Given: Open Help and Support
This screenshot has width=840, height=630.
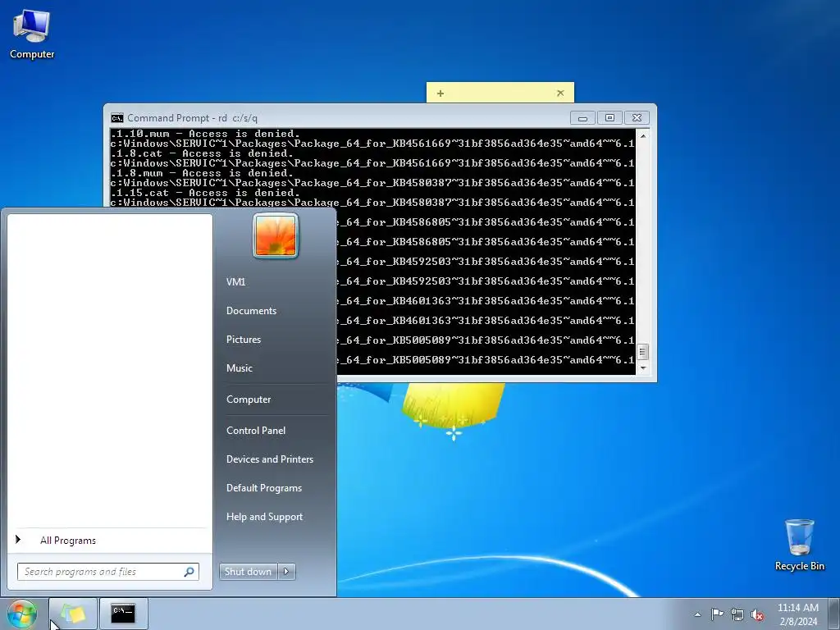Looking at the screenshot, I should coord(264,517).
